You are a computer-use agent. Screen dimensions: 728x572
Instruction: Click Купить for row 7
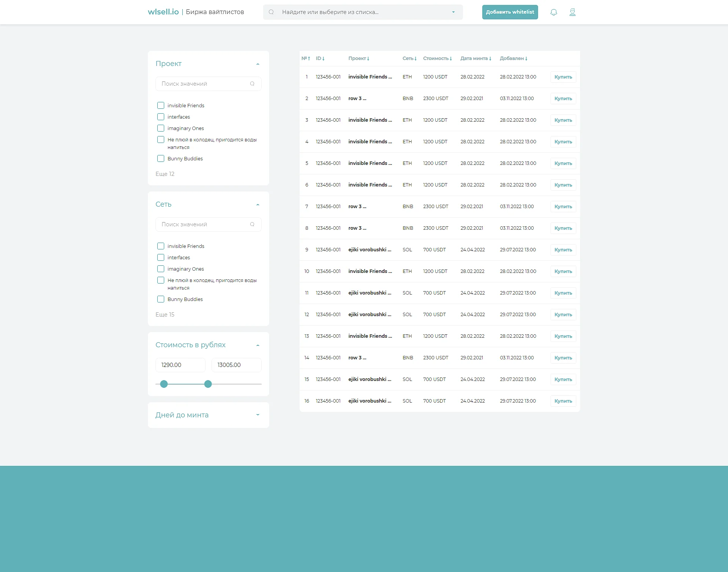[x=563, y=207]
